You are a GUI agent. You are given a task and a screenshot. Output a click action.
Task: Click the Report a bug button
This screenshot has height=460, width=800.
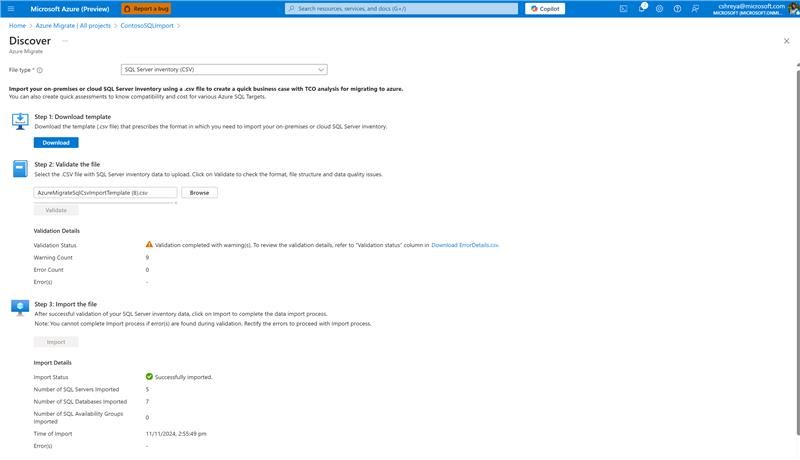(146, 9)
